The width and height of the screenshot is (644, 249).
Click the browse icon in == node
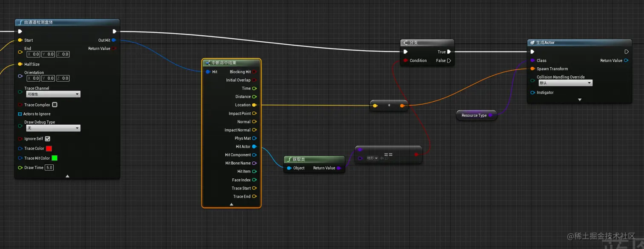(x=387, y=158)
